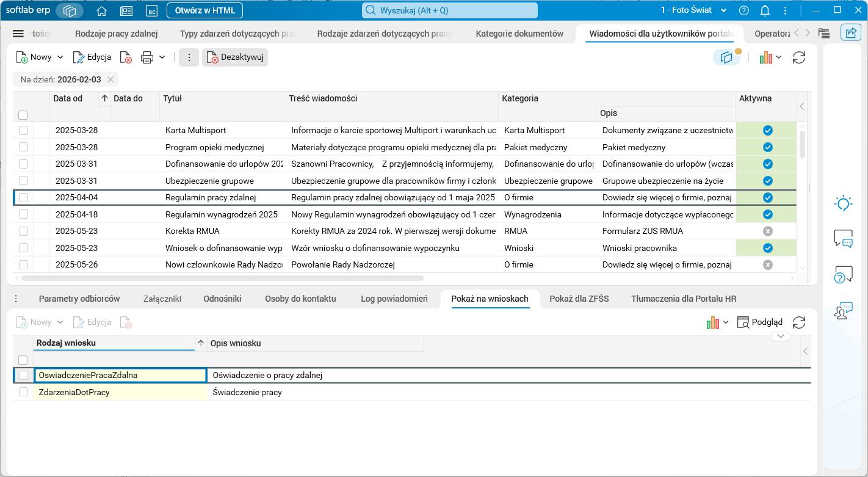The image size is (868, 477).
Task: Toggle select-all checkbox in messages grid header
Action: pyautogui.click(x=23, y=115)
